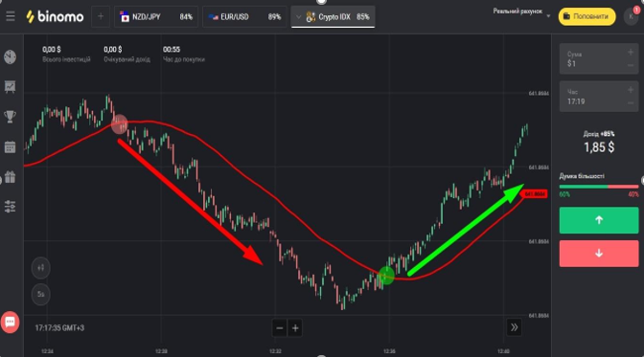Screen dimensions: 644x357
Task: Click the 00:55 time to purchase
Action: [172, 49]
